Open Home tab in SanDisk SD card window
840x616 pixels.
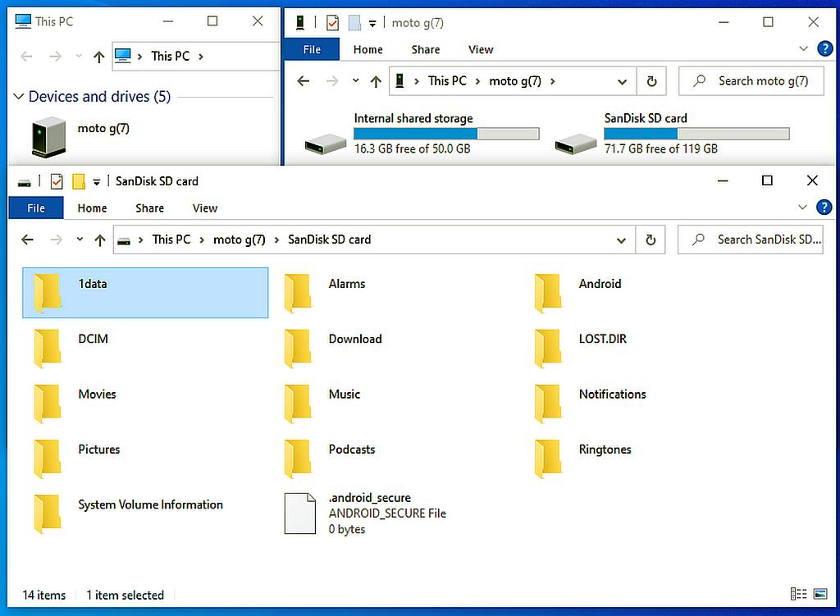pyautogui.click(x=92, y=208)
